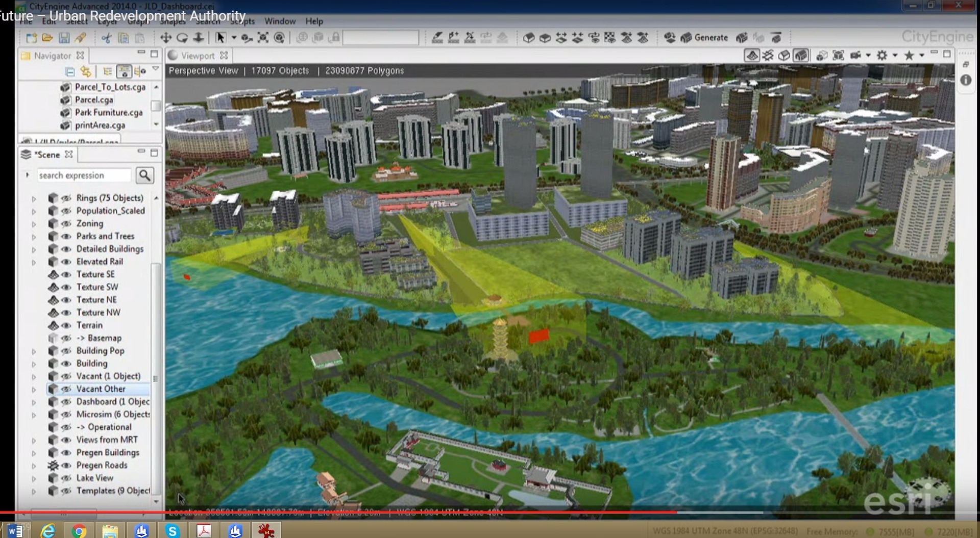
Task: Click the Frame selection icon
Action: [x=263, y=38]
